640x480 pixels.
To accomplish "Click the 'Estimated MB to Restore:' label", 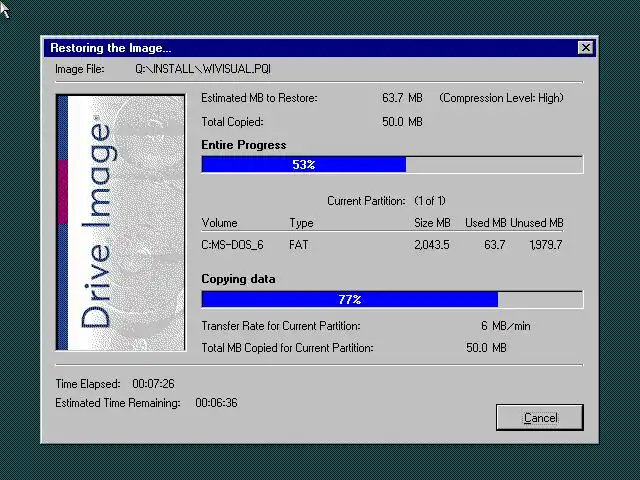I will (x=259, y=98).
